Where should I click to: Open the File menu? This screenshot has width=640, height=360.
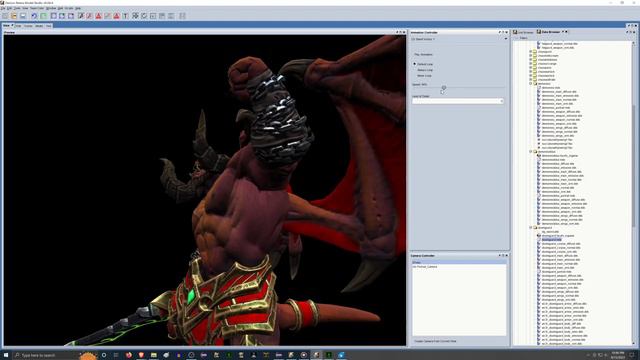tap(3, 8)
